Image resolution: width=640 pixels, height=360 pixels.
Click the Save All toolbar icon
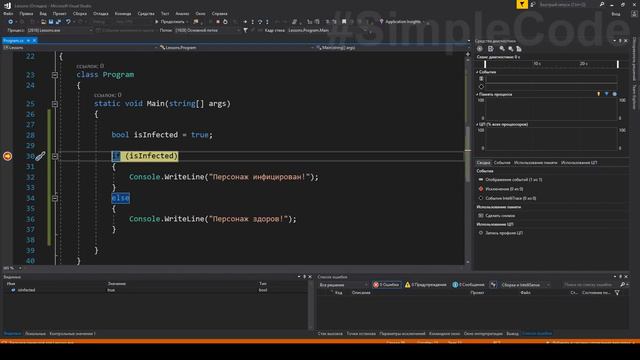pyautogui.click(x=58, y=22)
